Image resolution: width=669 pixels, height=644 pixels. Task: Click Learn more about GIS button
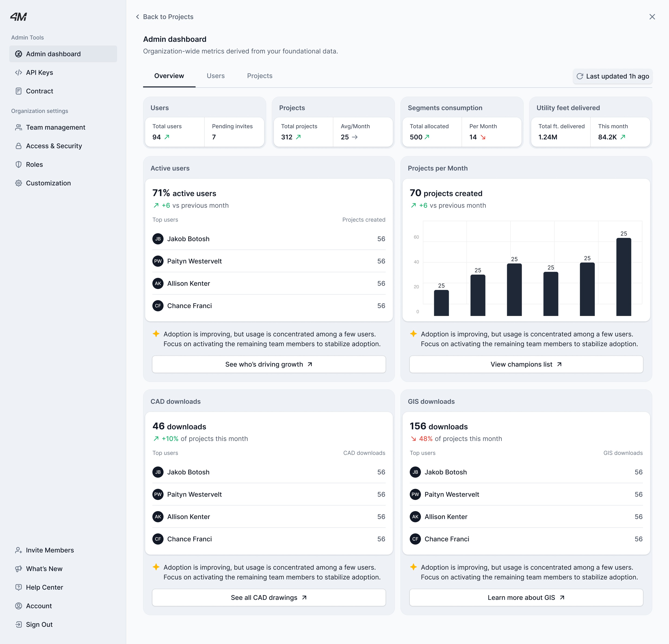pos(526,598)
